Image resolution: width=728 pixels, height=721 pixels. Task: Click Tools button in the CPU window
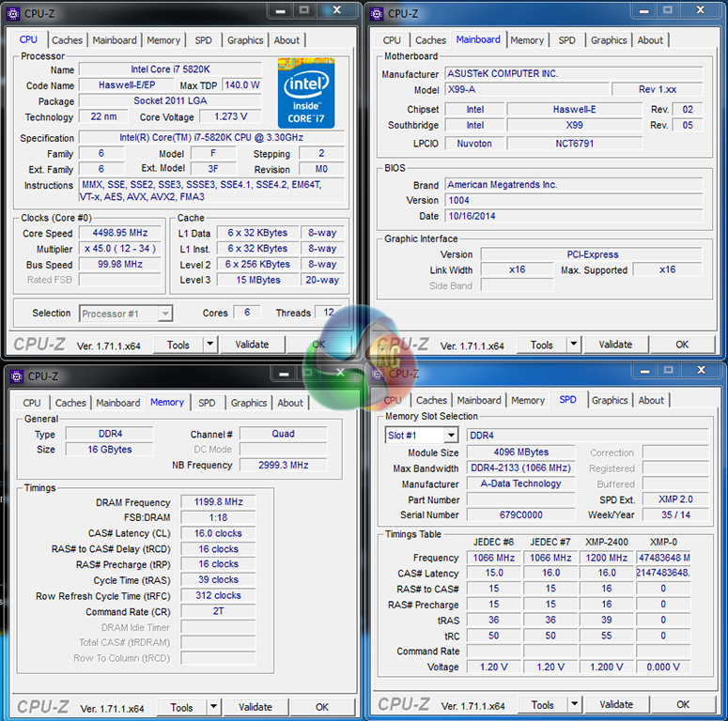point(178,345)
